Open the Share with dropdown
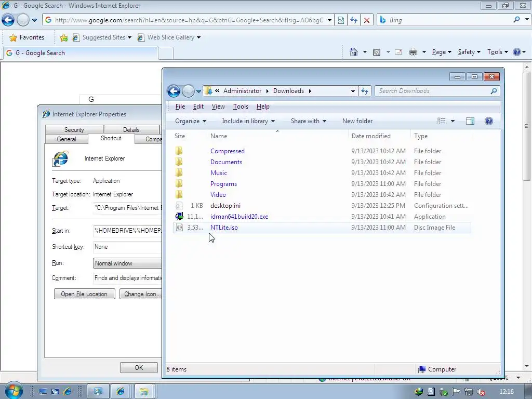Viewport: 532px width, 399px height. 309,121
